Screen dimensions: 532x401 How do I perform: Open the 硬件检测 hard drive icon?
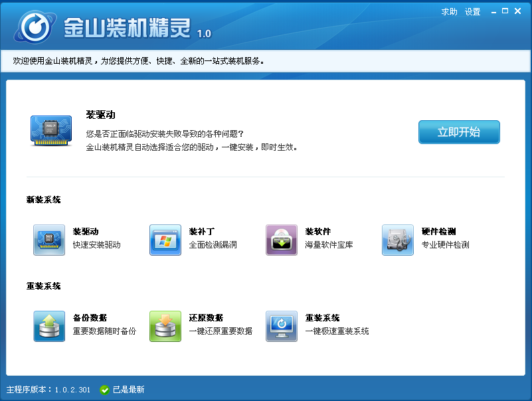398,240
